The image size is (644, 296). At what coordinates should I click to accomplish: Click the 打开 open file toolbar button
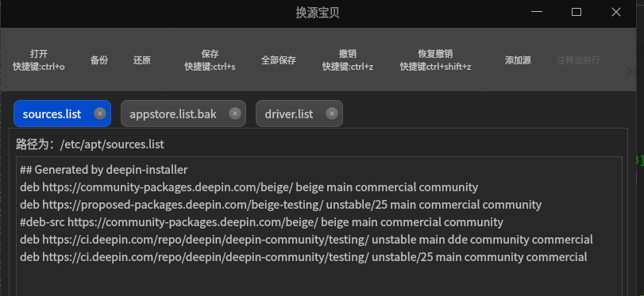click(39, 60)
